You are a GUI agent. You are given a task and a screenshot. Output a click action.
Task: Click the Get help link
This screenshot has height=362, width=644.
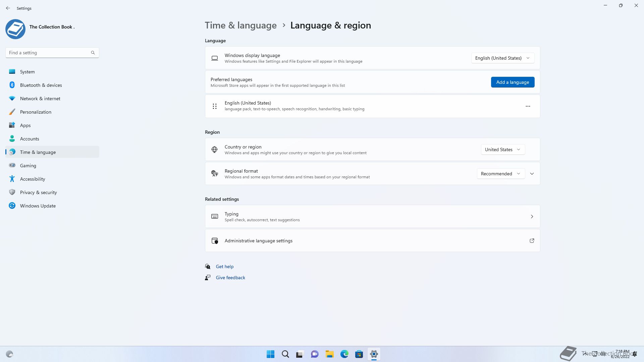click(x=224, y=266)
